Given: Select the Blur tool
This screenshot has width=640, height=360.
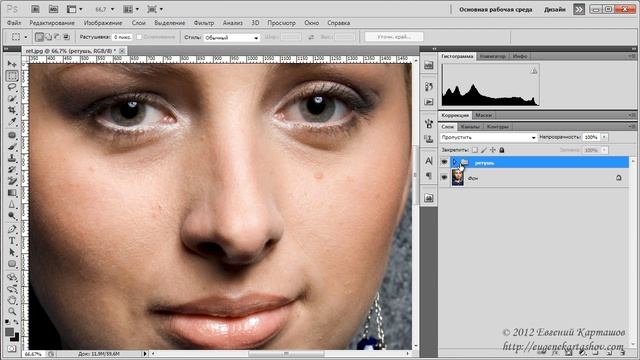Looking at the screenshot, I should [x=12, y=204].
